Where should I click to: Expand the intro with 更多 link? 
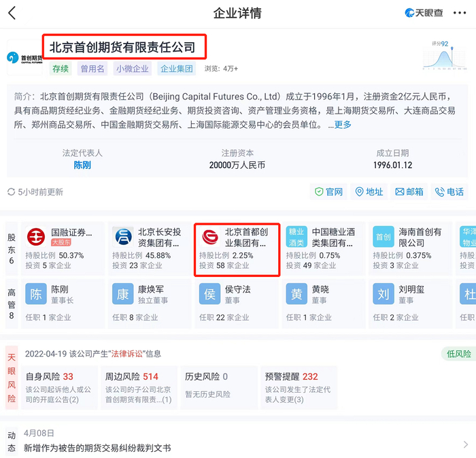click(343, 125)
